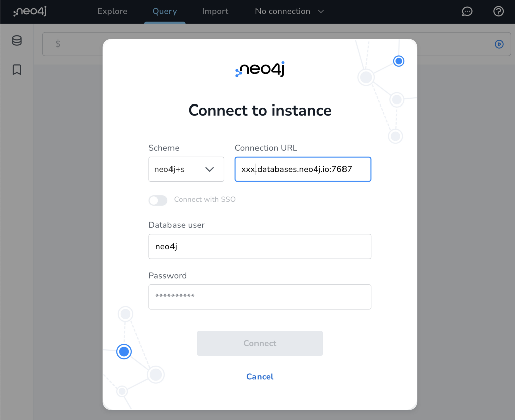Screen dimensions: 515x420
Task: Click the Cancel link
Action: tap(260, 377)
